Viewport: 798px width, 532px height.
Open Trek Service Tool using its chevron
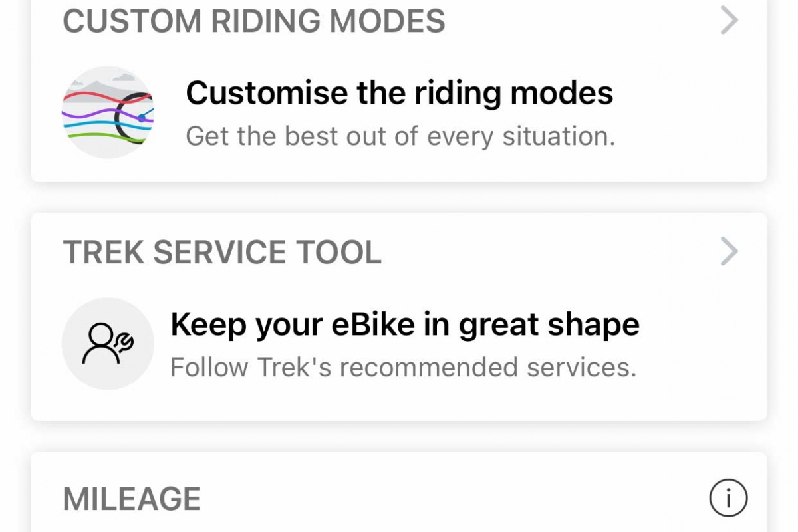pyautogui.click(x=730, y=252)
